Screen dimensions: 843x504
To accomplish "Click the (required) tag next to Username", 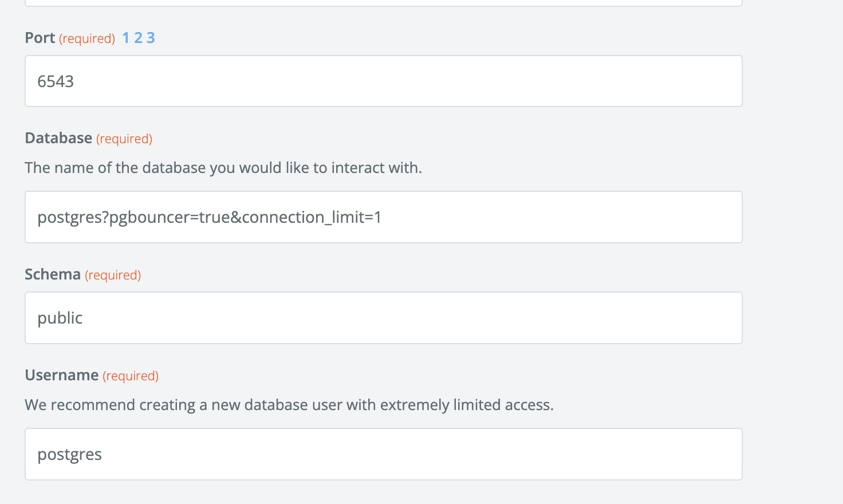I will (130, 376).
